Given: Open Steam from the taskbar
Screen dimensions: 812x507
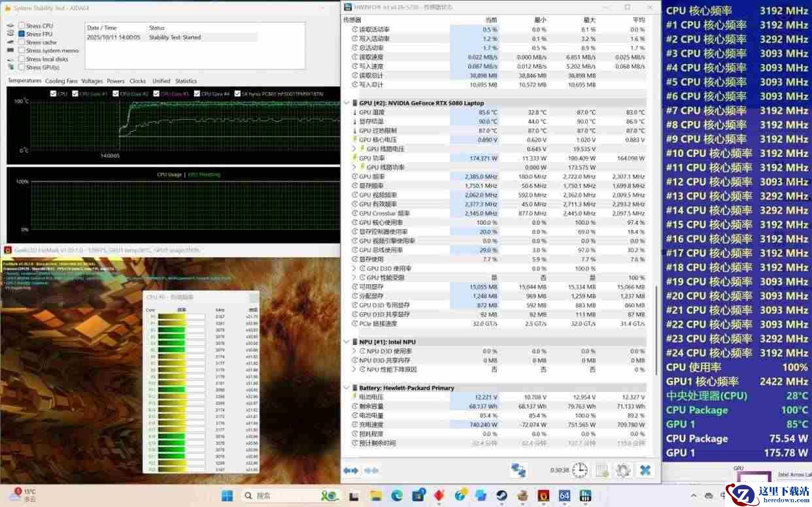Looking at the screenshot, I should point(501,496).
